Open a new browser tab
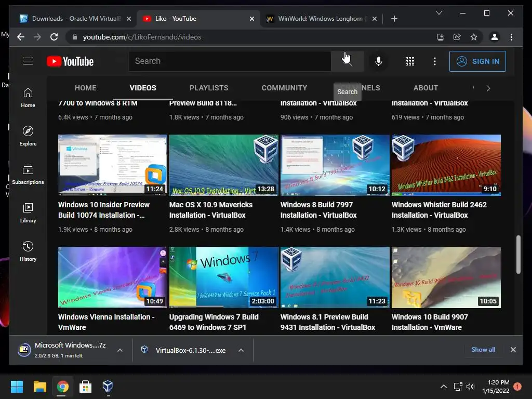This screenshot has height=399, width=532. [394, 19]
